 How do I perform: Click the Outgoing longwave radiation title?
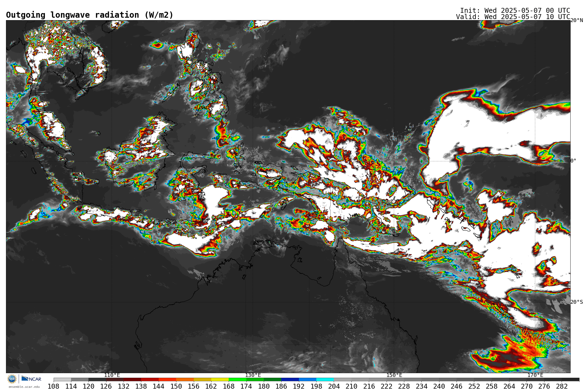tap(90, 15)
